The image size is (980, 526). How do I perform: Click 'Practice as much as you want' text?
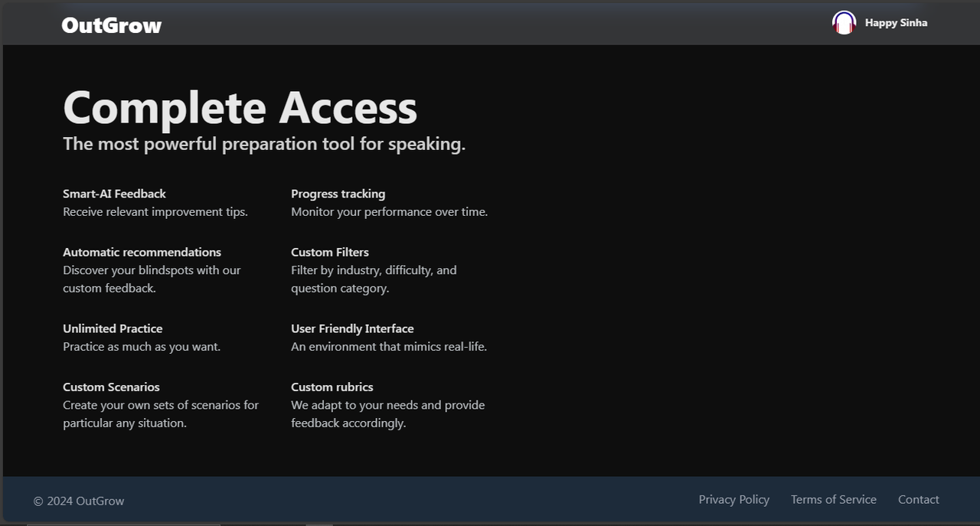[x=142, y=346]
